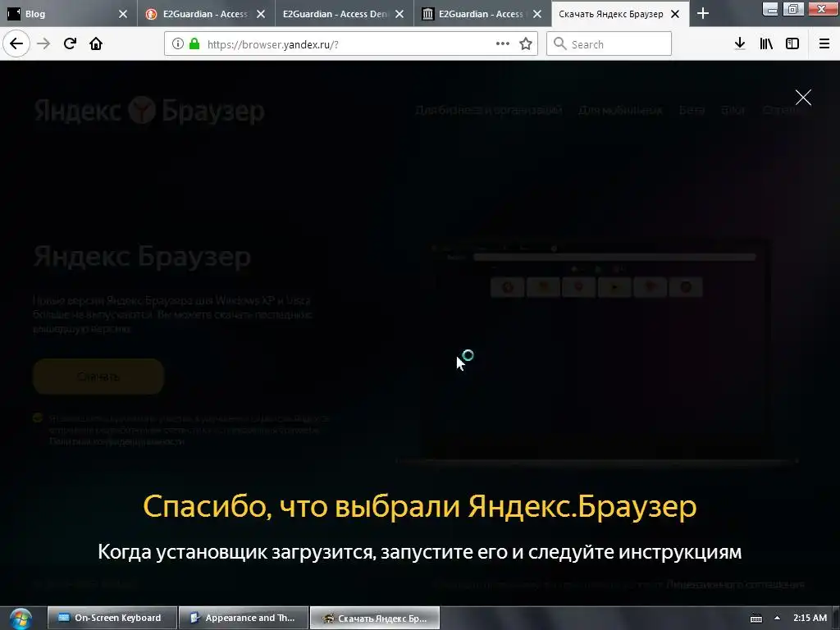Show site information via the info icon
Viewport: 840px width, 630px height.
tap(178, 44)
